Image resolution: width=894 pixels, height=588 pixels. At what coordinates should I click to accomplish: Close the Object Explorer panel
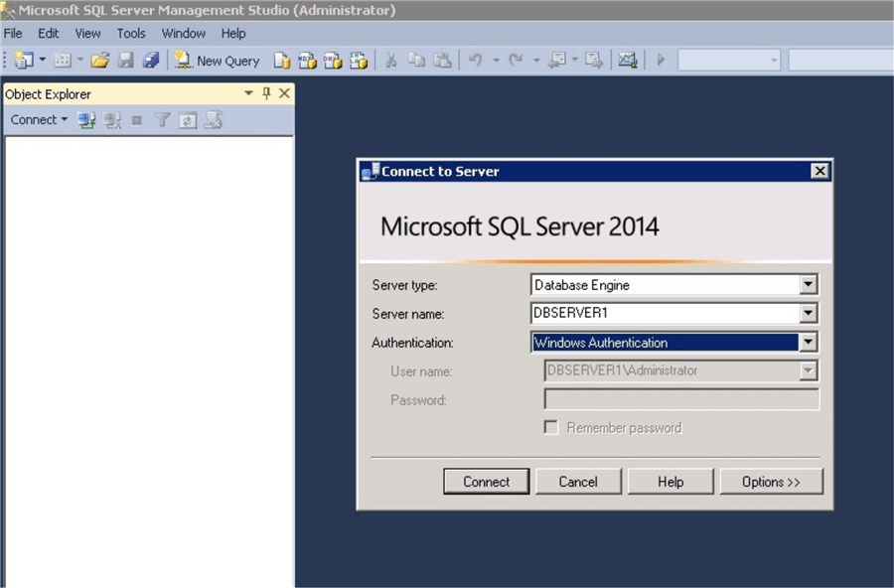(x=284, y=93)
